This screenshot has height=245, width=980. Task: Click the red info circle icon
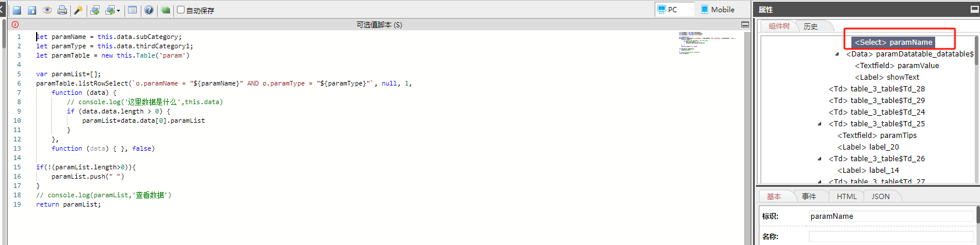pos(15,24)
